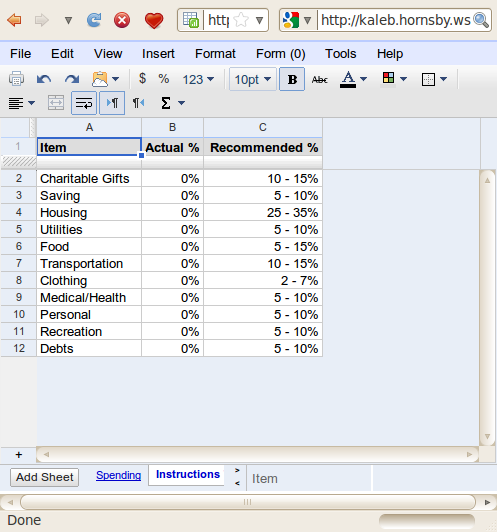Open the borders dropdown arrow
The width and height of the screenshot is (497, 532).
point(443,79)
